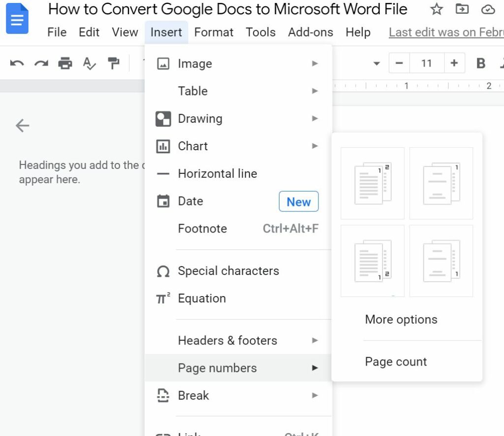Toggle bold formatting
Screen dimensions: 504x436
pos(480,64)
